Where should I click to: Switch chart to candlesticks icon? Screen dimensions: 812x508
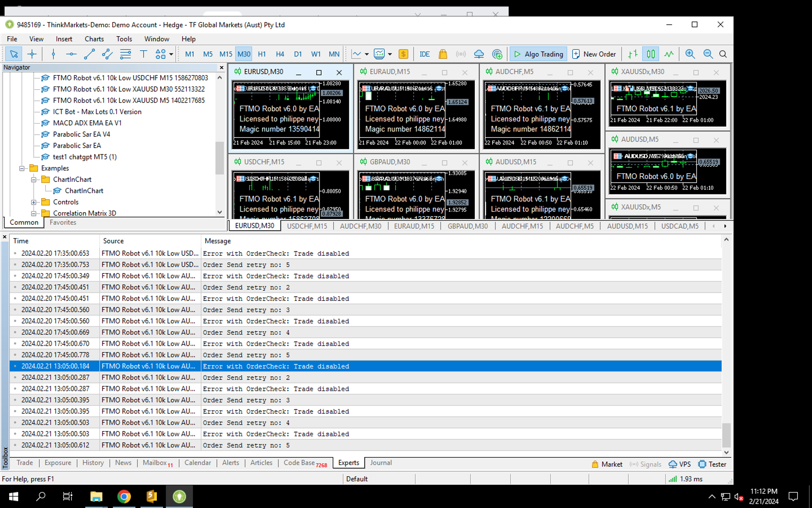651,54
